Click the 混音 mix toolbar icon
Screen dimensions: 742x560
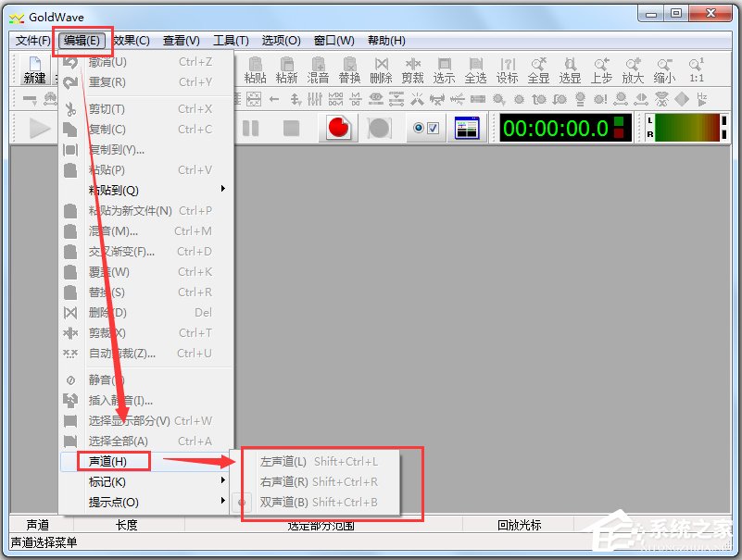coord(318,69)
